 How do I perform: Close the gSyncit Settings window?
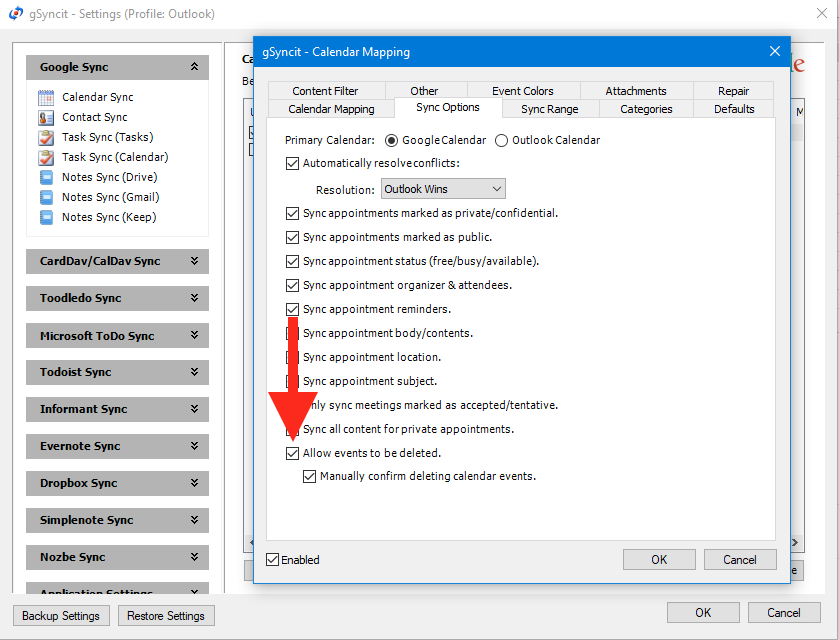click(x=822, y=13)
